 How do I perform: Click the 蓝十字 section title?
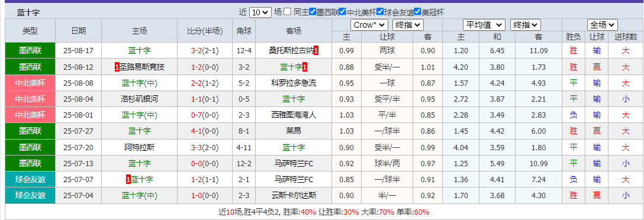pyautogui.click(x=28, y=13)
